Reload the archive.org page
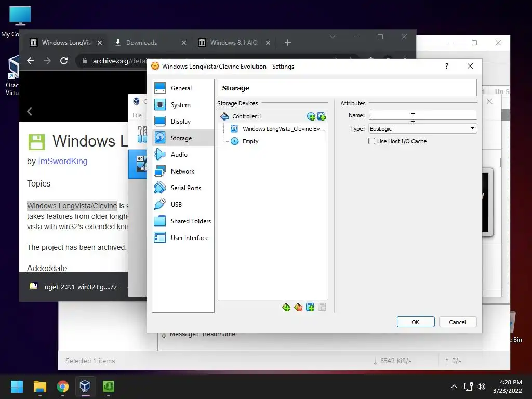This screenshot has width=532, height=399. pyautogui.click(x=64, y=61)
